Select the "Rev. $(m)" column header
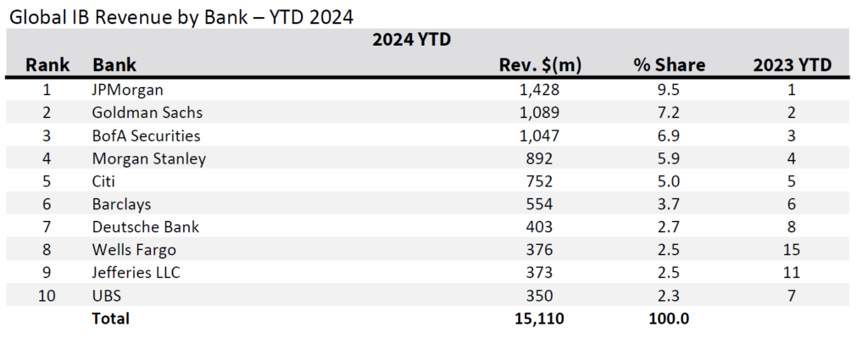The image size is (868, 344). click(540, 65)
